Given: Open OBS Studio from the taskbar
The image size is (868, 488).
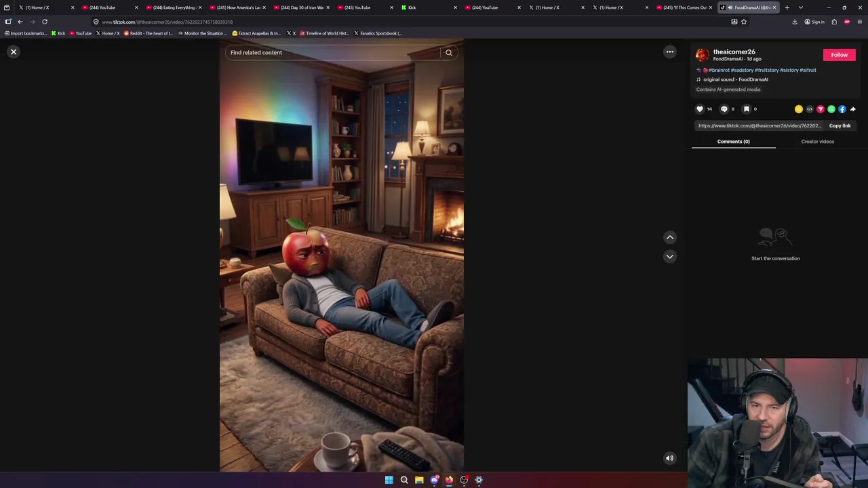Looking at the screenshot, I should [464, 480].
